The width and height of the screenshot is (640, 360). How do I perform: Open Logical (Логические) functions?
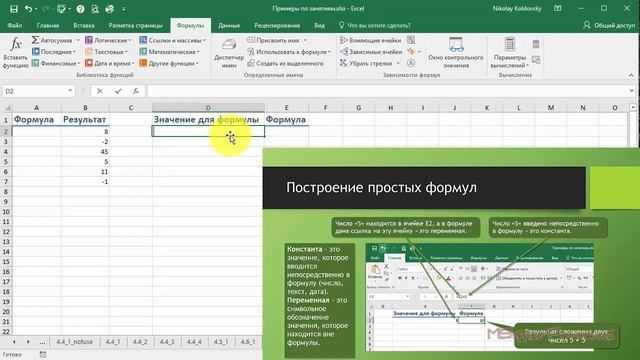click(108, 40)
